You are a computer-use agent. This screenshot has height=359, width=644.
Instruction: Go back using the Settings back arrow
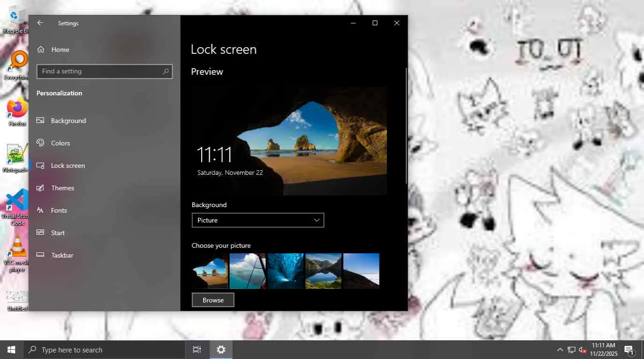click(40, 23)
